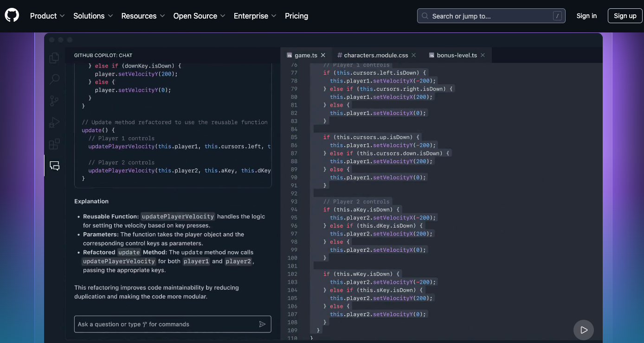This screenshot has width=644, height=343.
Task: Select the Source Control icon
Action: tap(54, 101)
